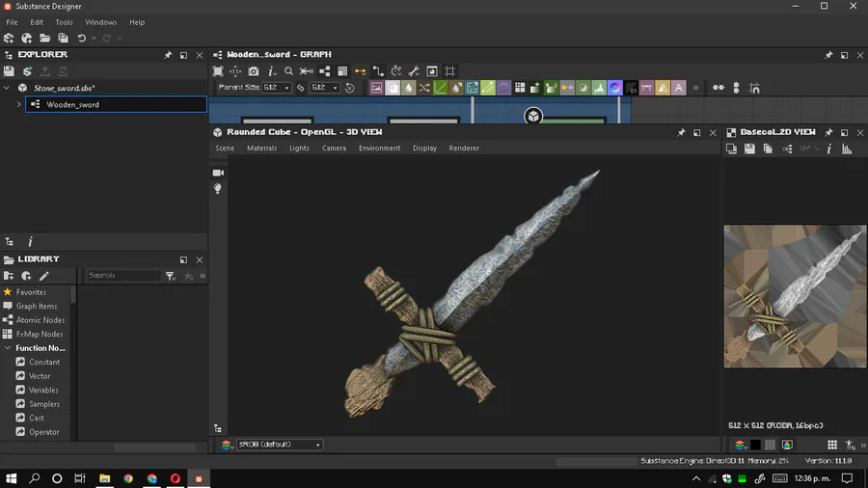Viewport: 868px width, 488px height.
Task: Click the magnifier search icon in graph toolbar
Action: tap(288, 71)
